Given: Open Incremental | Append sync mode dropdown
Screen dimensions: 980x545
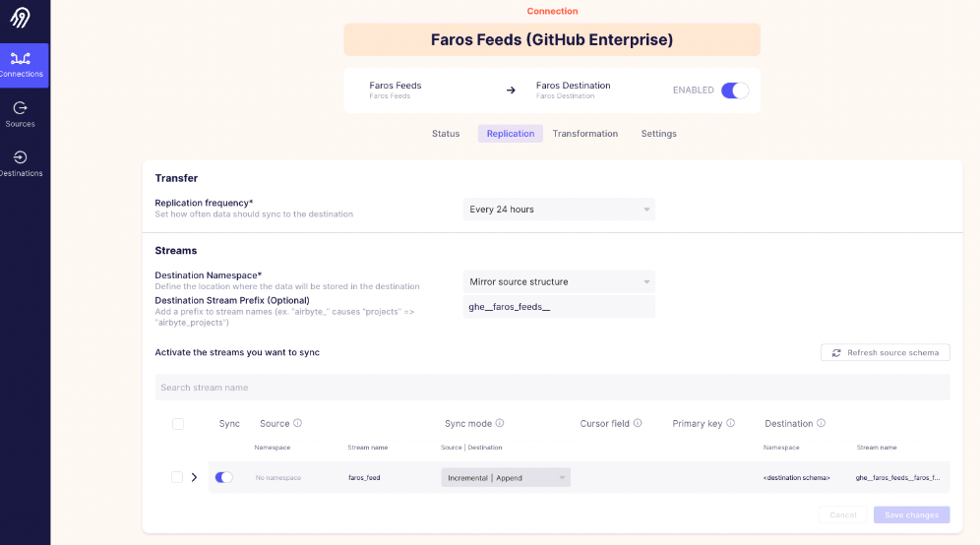Looking at the screenshot, I should click(506, 477).
